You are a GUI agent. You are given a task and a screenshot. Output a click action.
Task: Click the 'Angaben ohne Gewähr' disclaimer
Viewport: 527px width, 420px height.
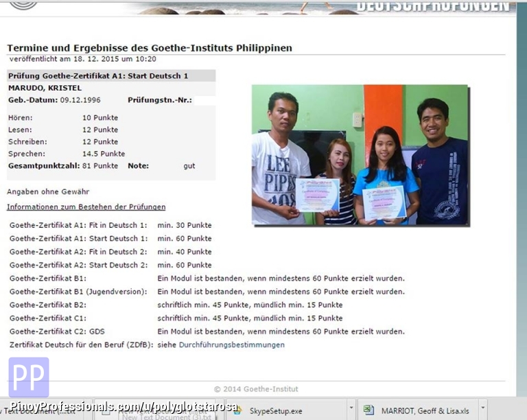(x=48, y=192)
